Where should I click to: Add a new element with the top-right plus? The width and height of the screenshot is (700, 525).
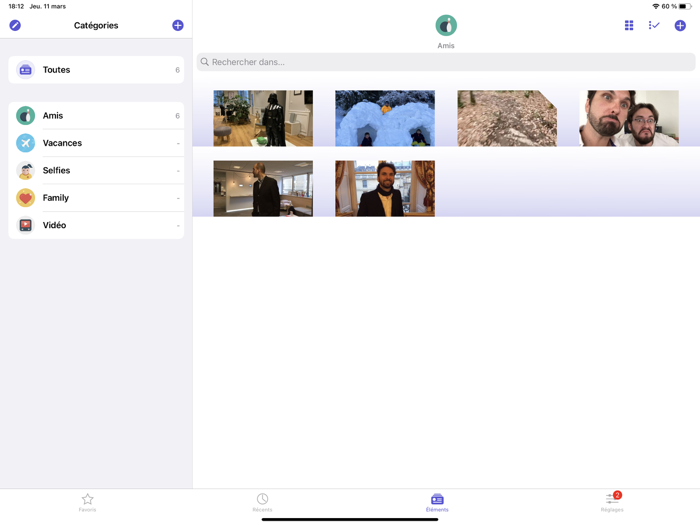tap(680, 25)
